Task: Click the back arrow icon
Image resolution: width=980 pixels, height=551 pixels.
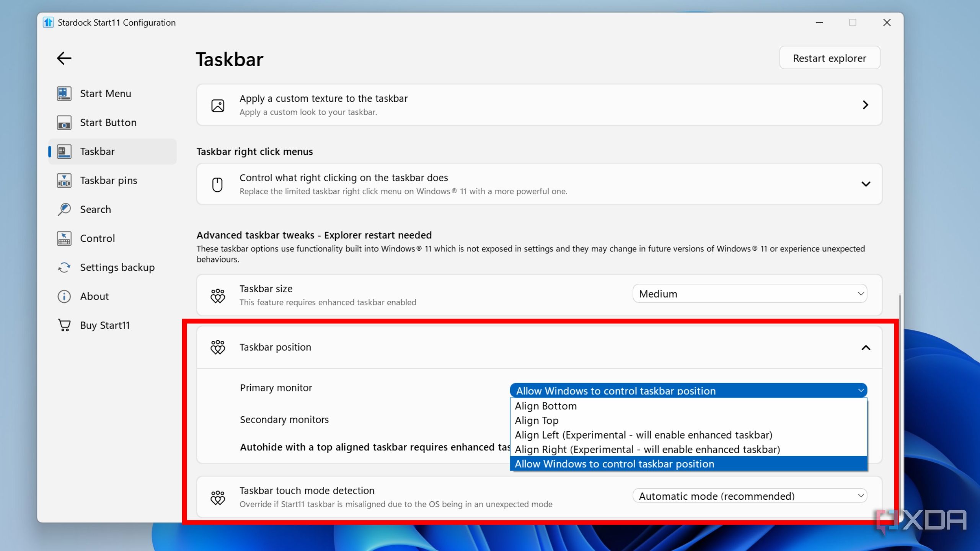Action: point(64,58)
